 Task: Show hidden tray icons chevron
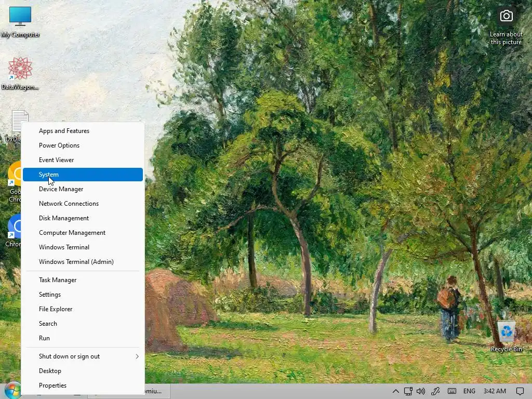pyautogui.click(x=395, y=391)
